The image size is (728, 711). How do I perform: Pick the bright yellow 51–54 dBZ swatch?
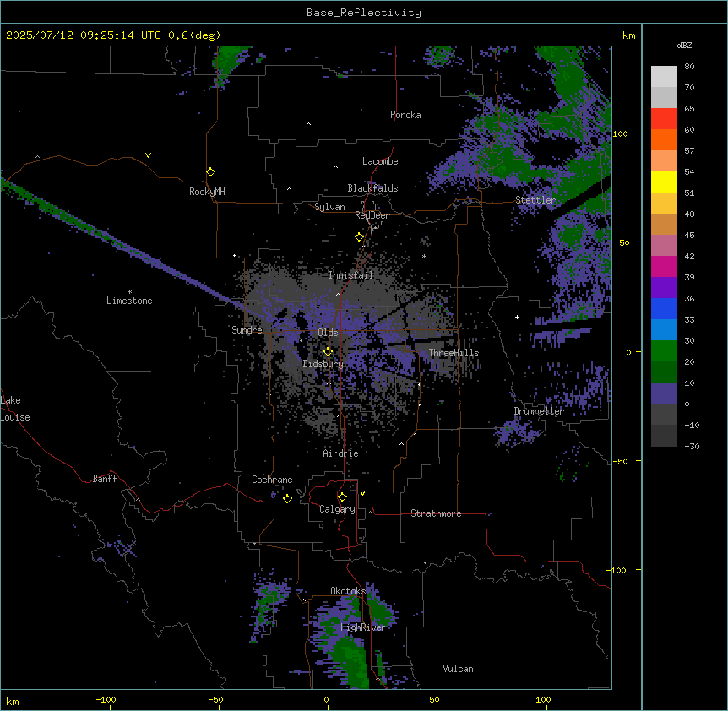click(x=664, y=182)
